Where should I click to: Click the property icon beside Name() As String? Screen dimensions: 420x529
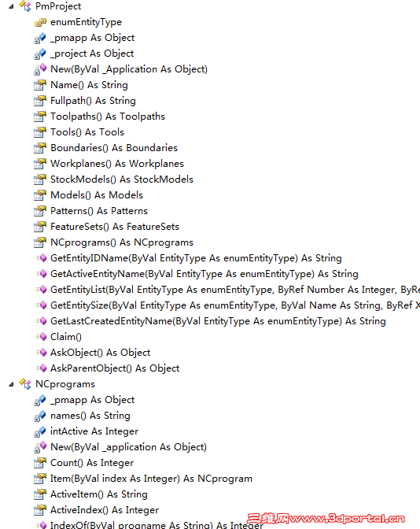click(x=40, y=85)
